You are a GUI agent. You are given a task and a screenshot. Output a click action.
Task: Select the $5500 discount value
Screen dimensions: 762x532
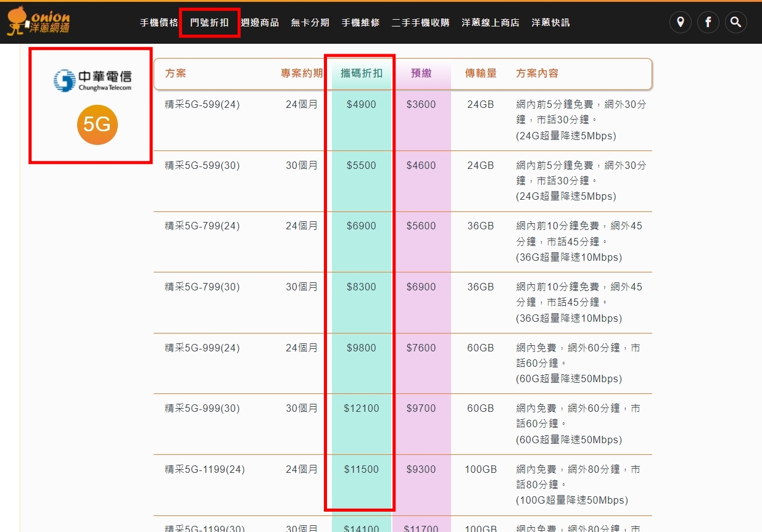click(362, 166)
